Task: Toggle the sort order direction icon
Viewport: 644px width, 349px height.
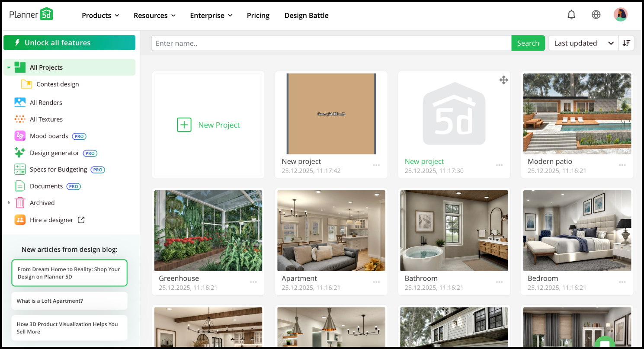Action: (x=626, y=43)
